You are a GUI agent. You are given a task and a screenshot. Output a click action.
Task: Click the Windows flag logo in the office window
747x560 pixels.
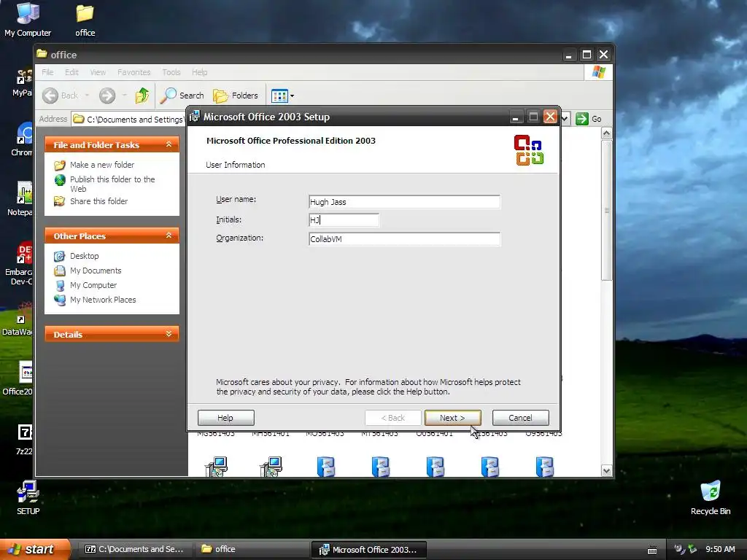coord(598,72)
